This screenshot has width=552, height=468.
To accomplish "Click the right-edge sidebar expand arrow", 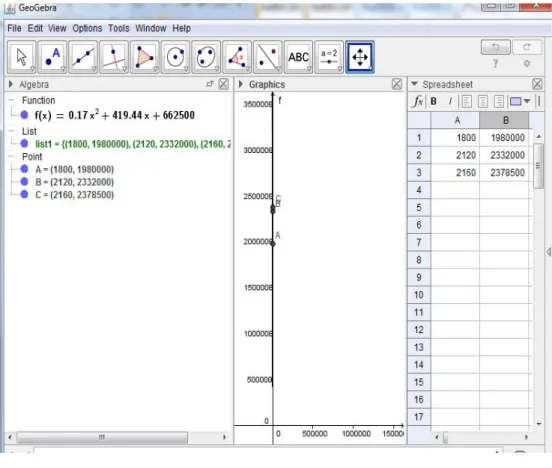I will tap(548, 252).
